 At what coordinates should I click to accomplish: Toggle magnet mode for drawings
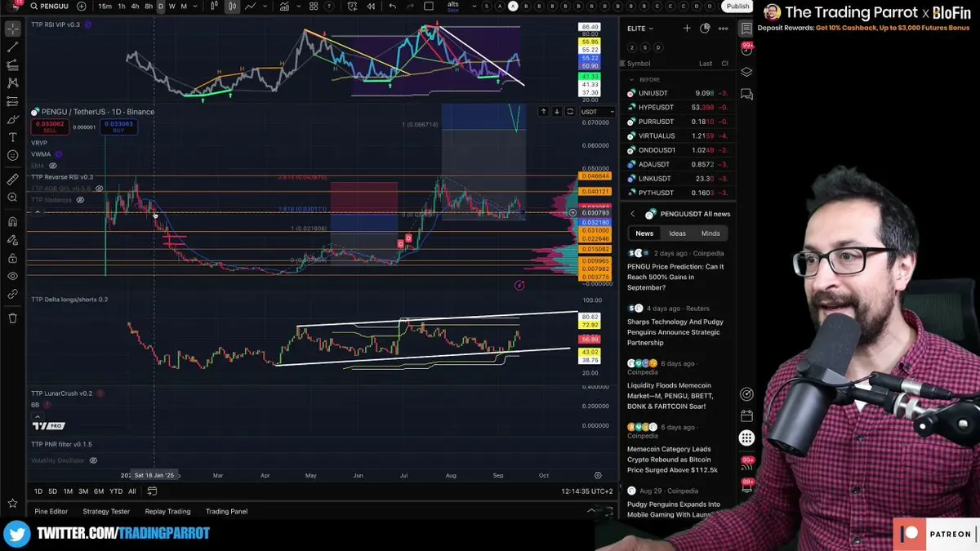[x=12, y=221]
